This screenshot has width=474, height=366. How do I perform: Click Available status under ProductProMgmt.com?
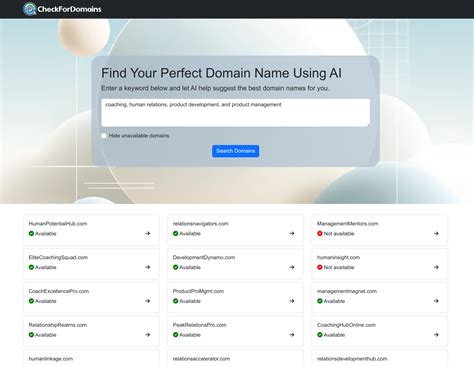(x=190, y=301)
